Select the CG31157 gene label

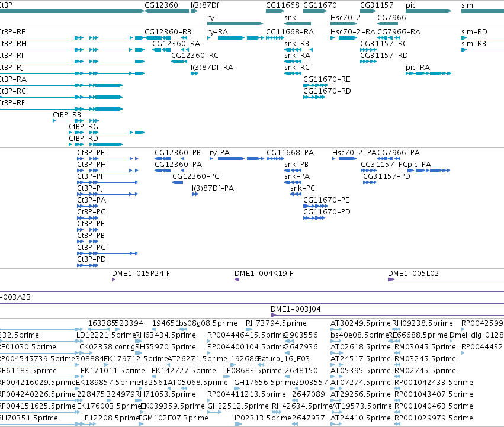377,5
